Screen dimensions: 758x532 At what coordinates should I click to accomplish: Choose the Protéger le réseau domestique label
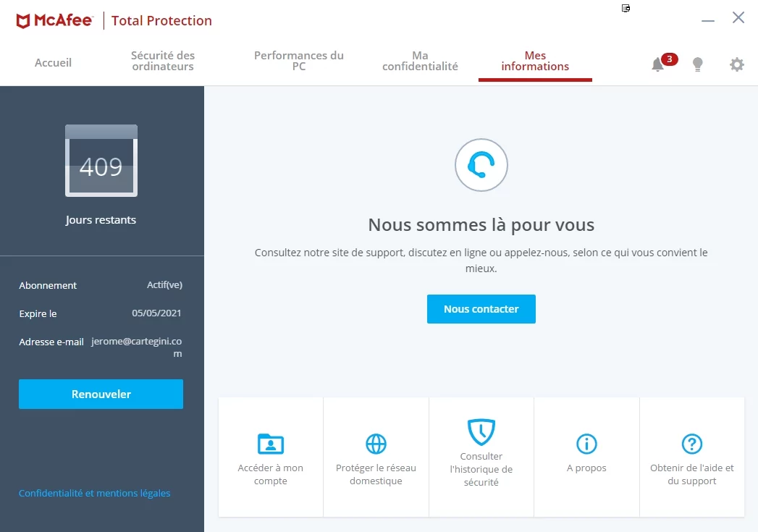pyautogui.click(x=376, y=475)
